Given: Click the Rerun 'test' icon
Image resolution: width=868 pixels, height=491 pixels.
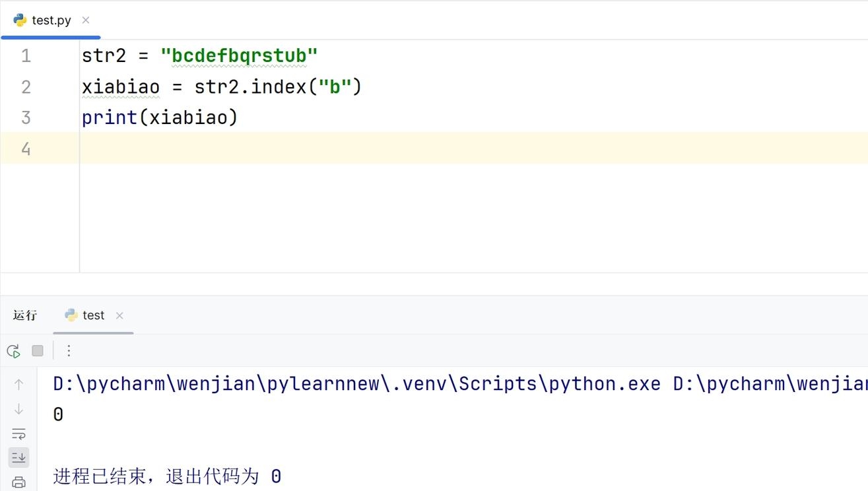Looking at the screenshot, I should tap(13, 351).
